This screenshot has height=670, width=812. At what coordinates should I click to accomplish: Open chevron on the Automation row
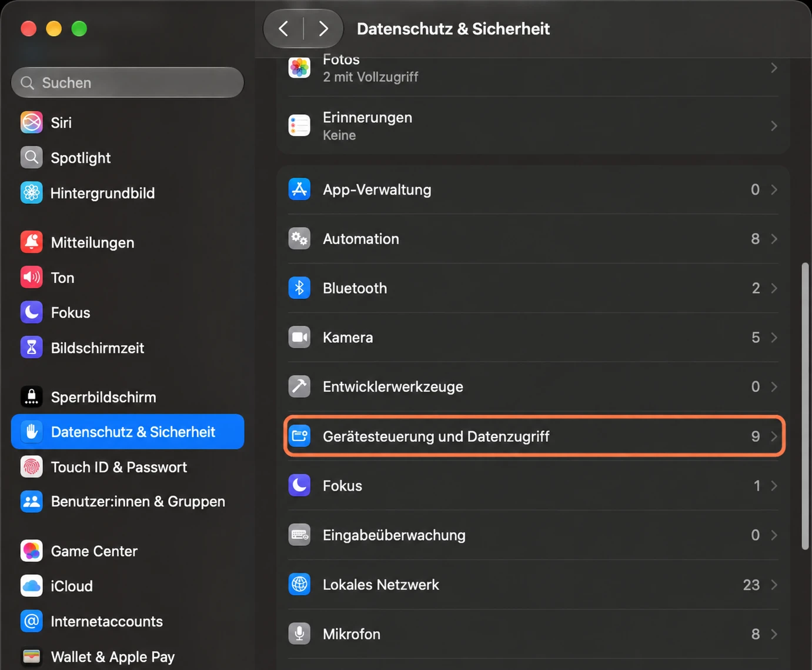(x=774, y=239)
